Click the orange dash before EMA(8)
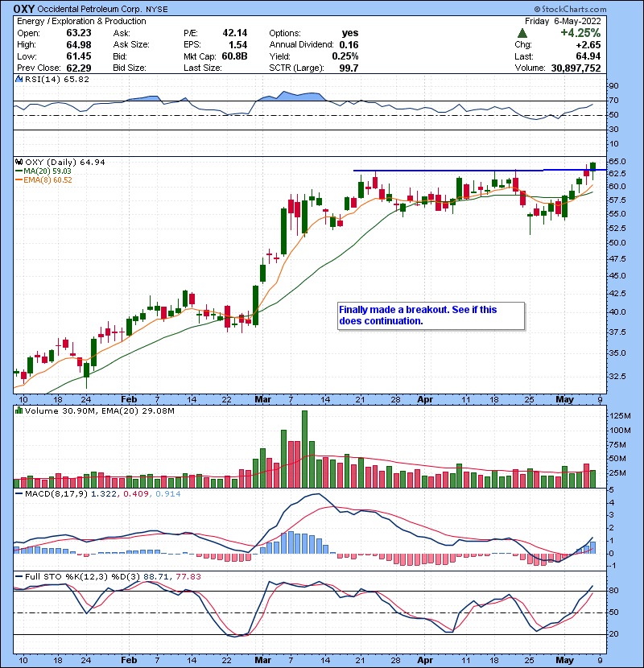The image size is (644, 668). point(19,180)
